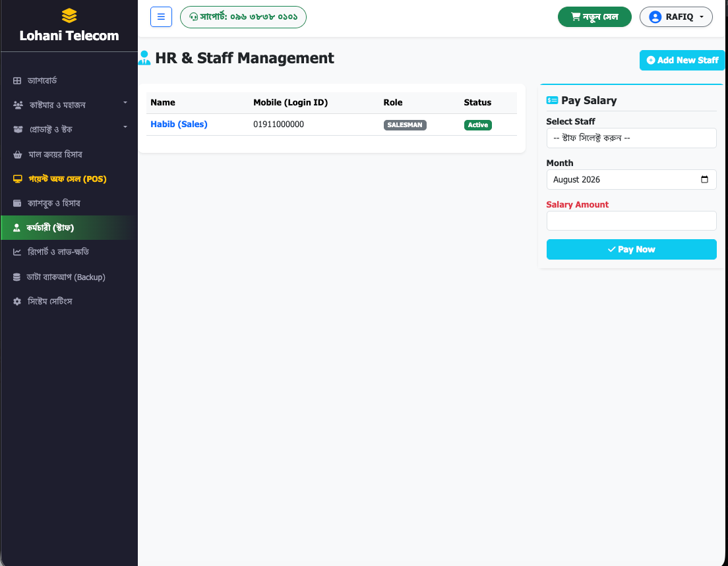Viewport: 728px width, 566px height.
Task: Click the cart icon in new sale button
Action: pyautogui.click(x=576, y=16)
